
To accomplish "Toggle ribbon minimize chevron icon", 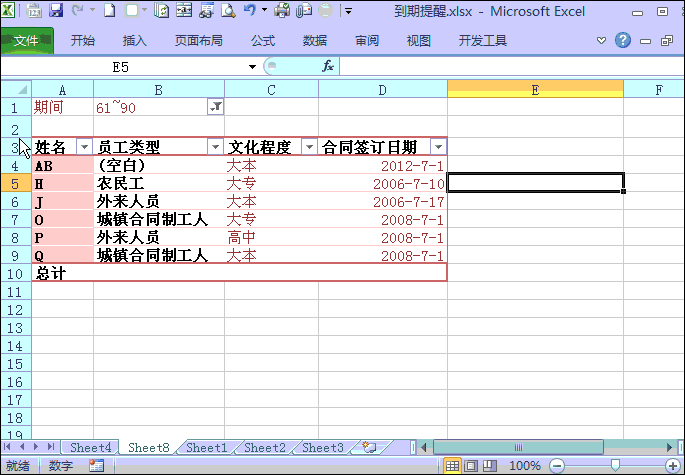I will tap(602, 41).
